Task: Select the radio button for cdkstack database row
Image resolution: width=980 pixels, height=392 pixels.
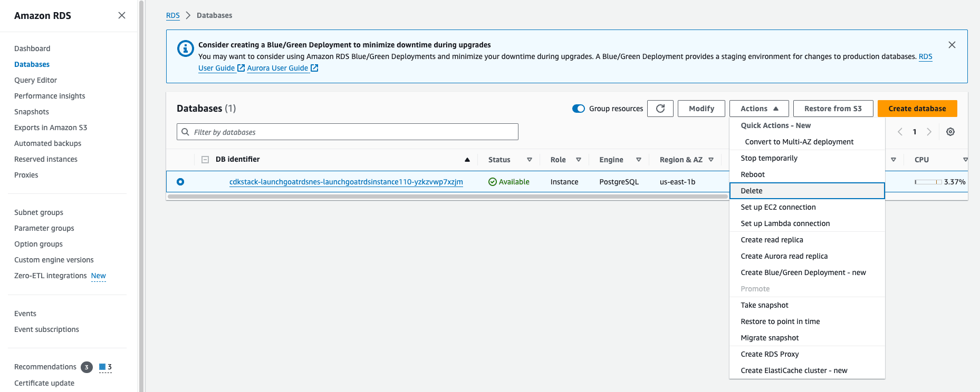Action: tap(180, 182)
